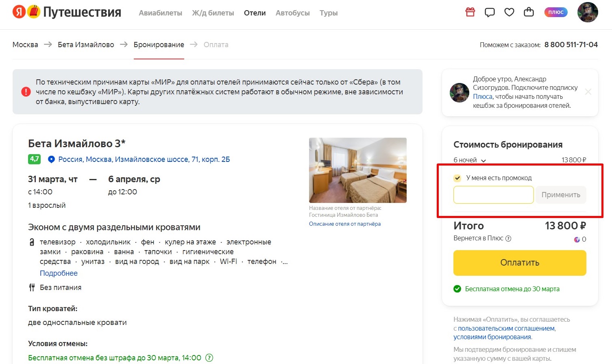Open the Ж/д билеты section
Image resolution: width=612 pixels, height=364 pixels.
pos(213,13)
